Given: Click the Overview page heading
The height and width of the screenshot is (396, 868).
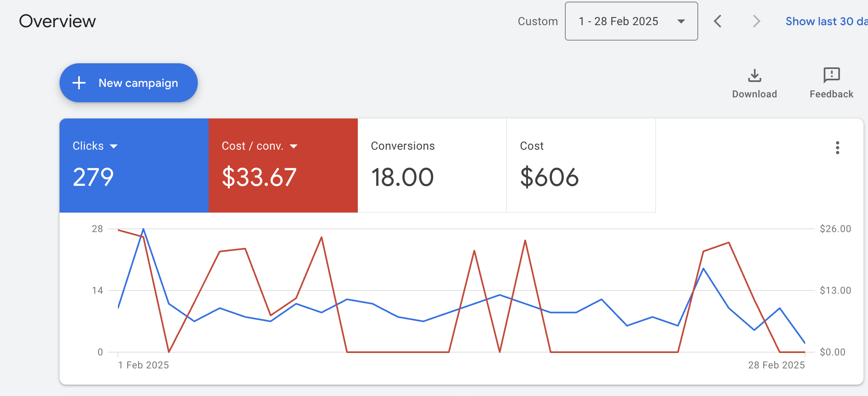Looking at the screenshot, I should tap(58, 21).
